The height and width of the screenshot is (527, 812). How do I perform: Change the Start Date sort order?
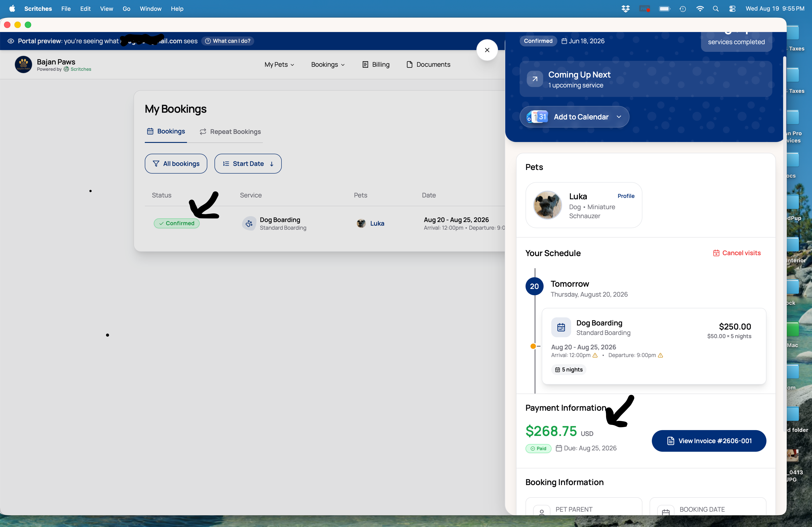248,164
